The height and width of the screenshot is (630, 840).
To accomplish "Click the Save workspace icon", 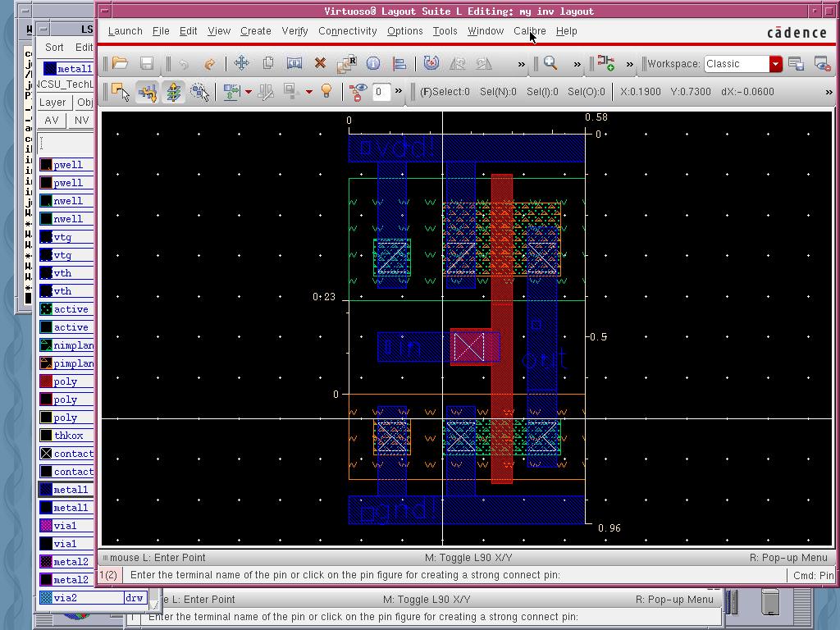I will [x=796, y=64].
